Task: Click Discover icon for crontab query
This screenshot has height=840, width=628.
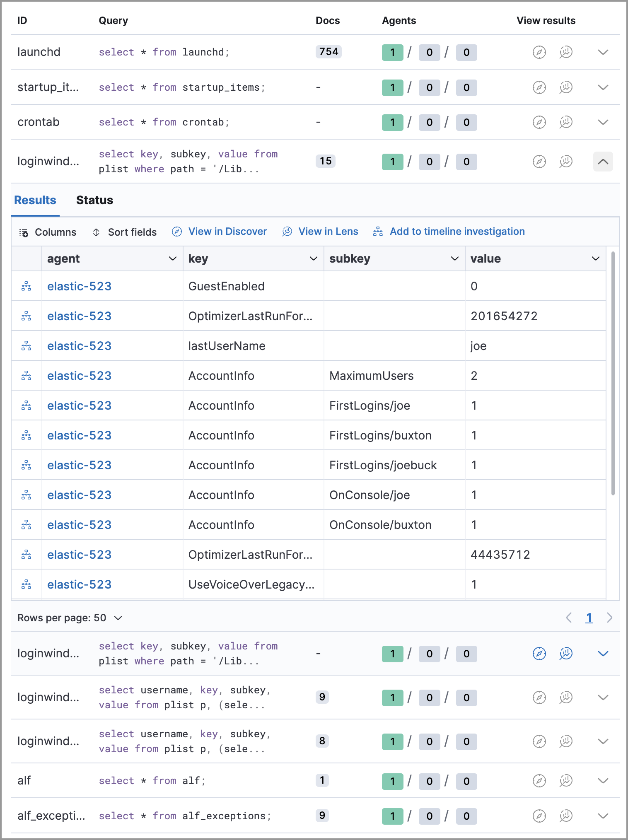Action: click(539, 122)
